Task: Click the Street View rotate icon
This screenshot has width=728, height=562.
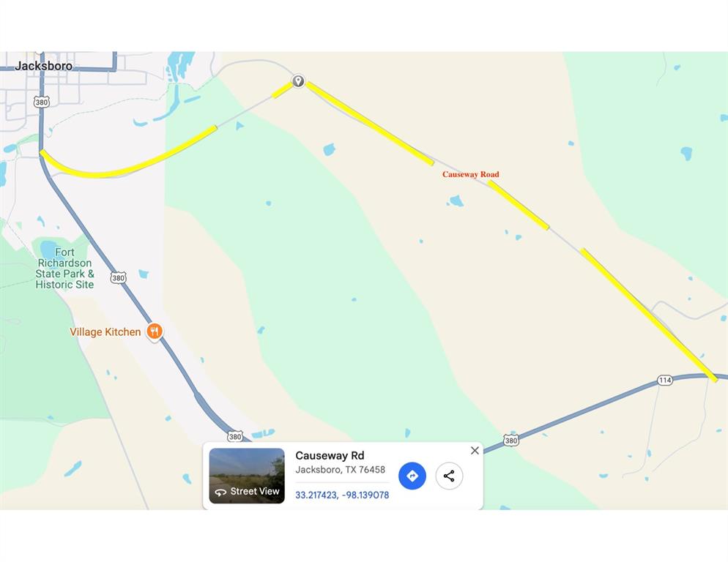Action: pyautogui.click(x=220, y=492)
